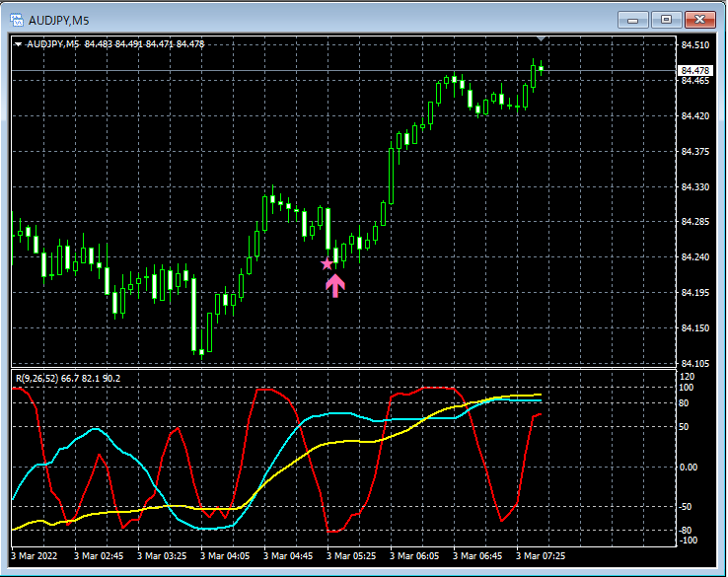
Task: Click the indicator scale value 120
Action: [687, 377]
